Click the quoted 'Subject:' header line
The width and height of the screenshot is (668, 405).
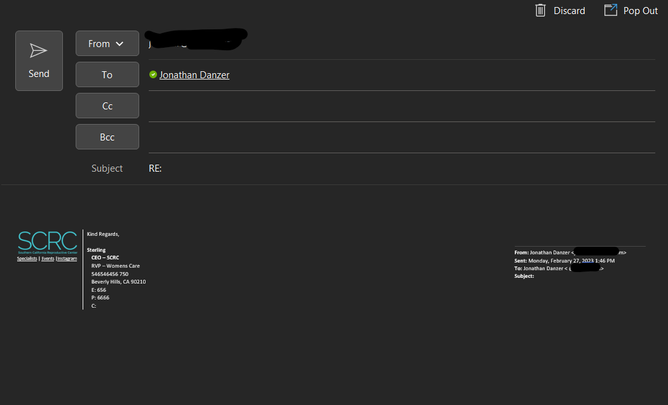(524, 276)
